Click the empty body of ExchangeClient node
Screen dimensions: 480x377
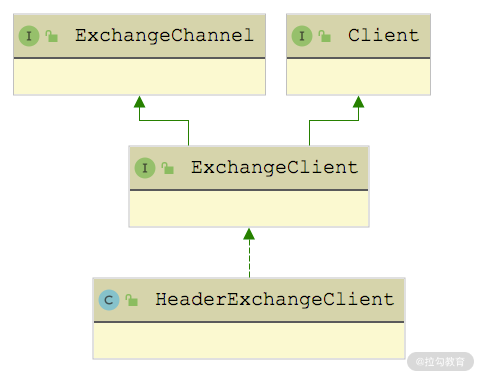249,209
